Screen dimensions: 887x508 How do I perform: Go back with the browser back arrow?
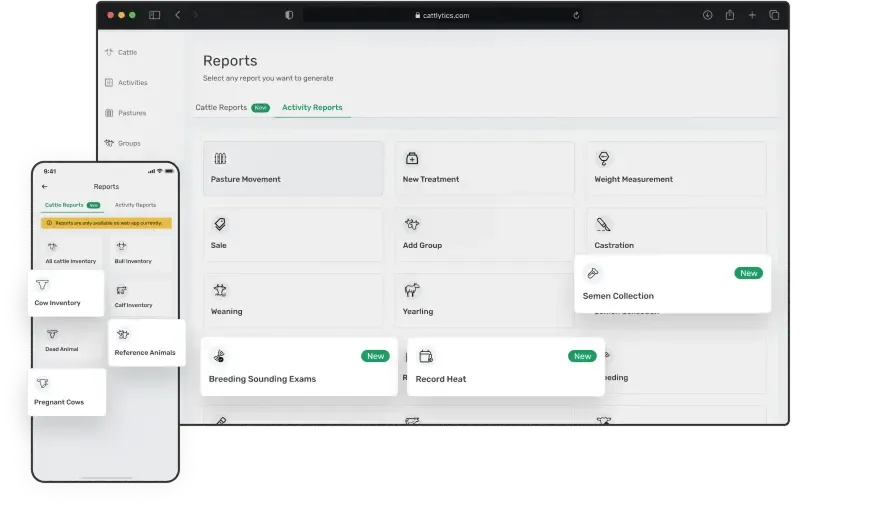pyautogui.click(x=178, y=15)
